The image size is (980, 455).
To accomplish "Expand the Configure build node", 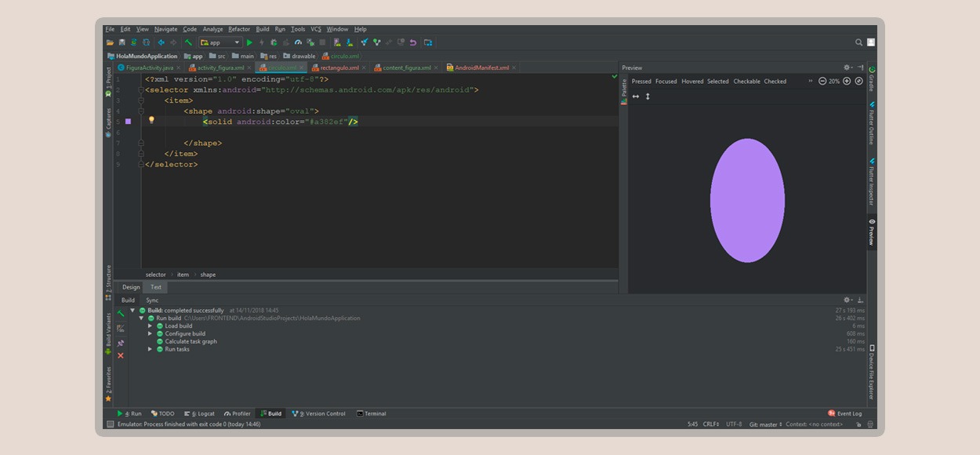I will [x=151, y=333].
